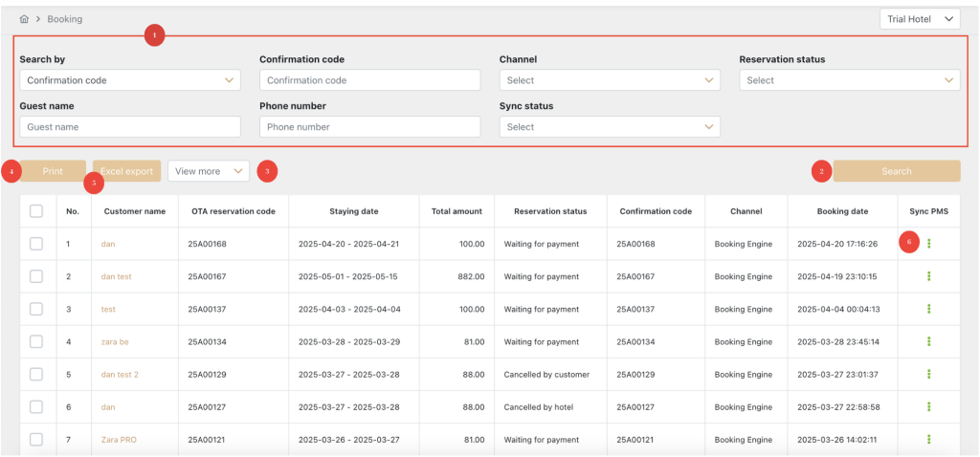Click the Excel export button
The image size is (980, 457).
126,171
